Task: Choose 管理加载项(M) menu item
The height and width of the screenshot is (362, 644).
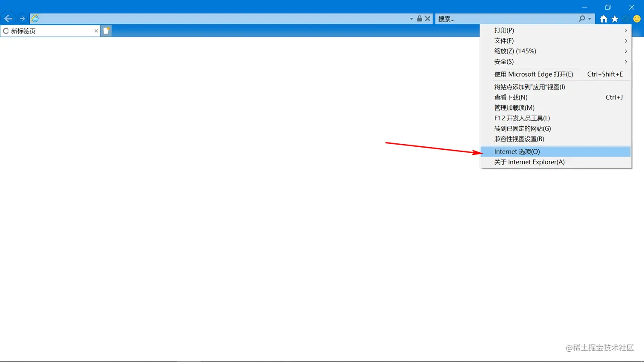Action: [556, 108]
